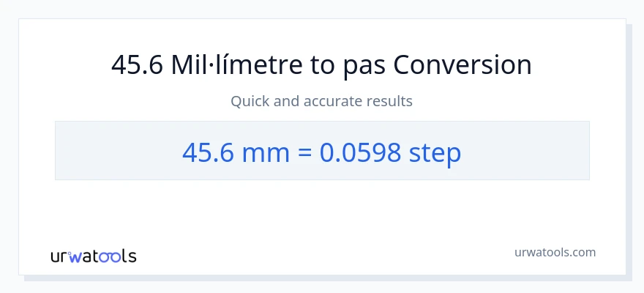Click the urwatools logo
Image resolution: width=644 pixels, height=293 pixels.
(93, 256)
